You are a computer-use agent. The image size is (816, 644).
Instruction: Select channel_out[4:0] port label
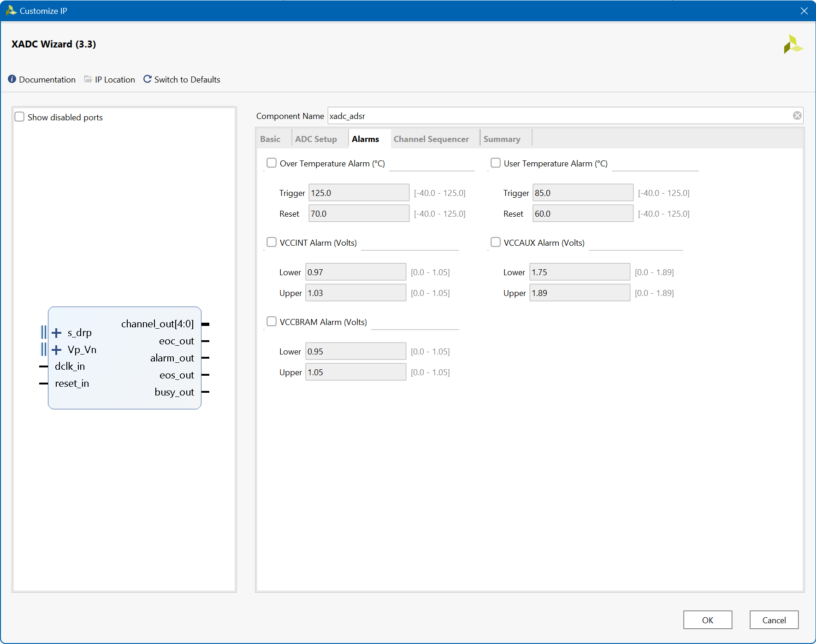[157, 324]
